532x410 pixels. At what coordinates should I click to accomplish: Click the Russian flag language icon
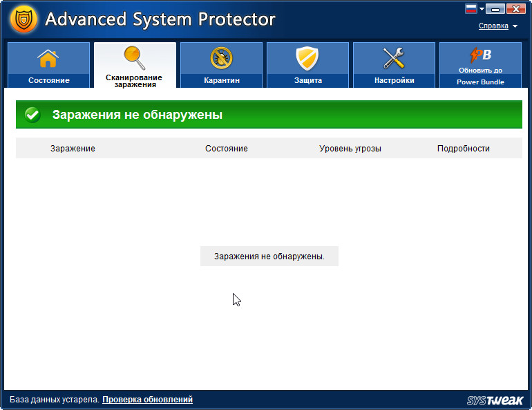[471, 8]
